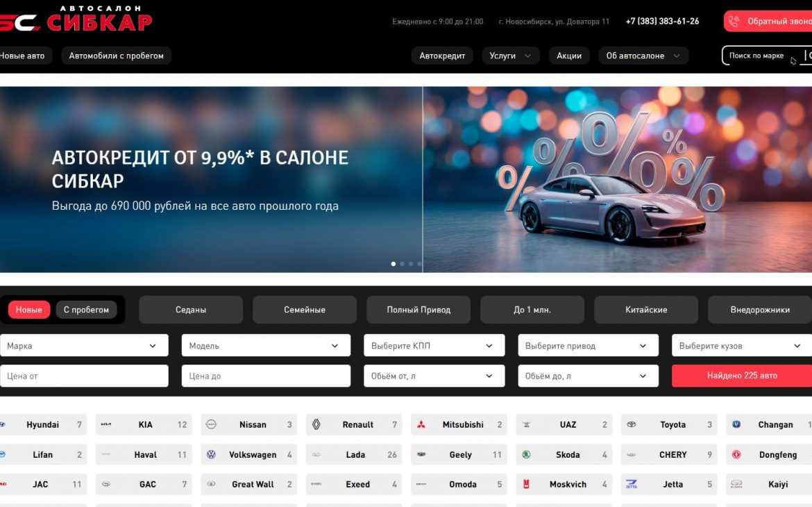Open Автомобили с пробегом section

[116, 56]
